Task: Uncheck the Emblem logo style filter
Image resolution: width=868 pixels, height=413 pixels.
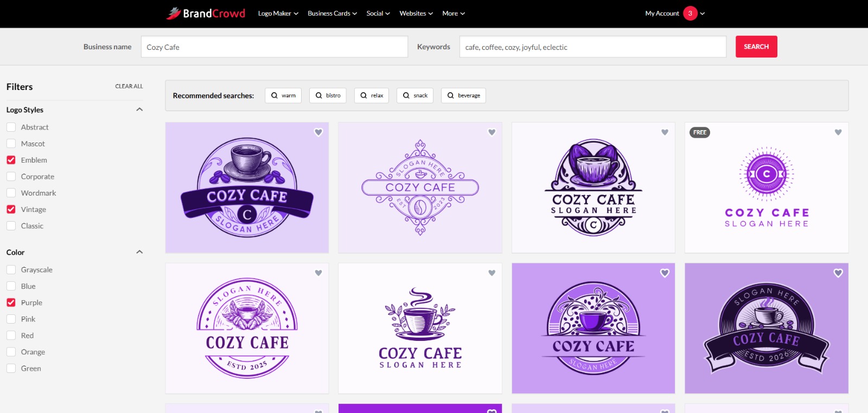Action: [11, 160]
